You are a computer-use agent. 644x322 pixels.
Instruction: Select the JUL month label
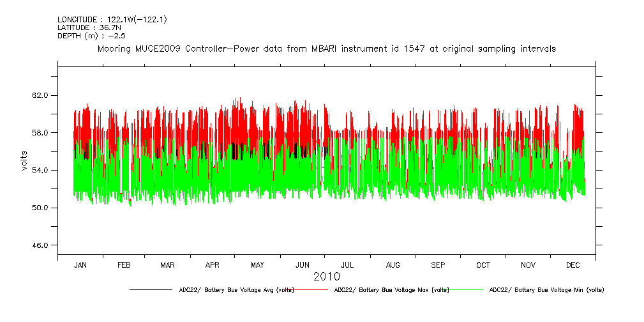pyautogui.click(x=348, y=264)
